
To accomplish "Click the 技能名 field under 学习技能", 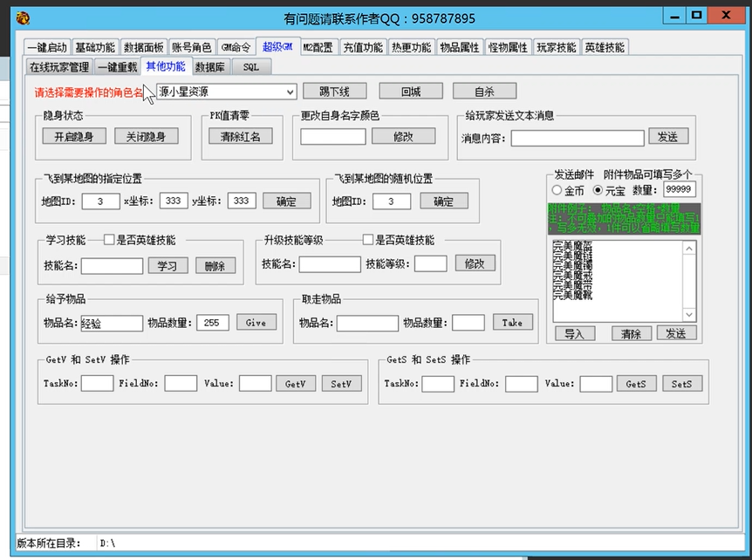I will click(112, 266).
